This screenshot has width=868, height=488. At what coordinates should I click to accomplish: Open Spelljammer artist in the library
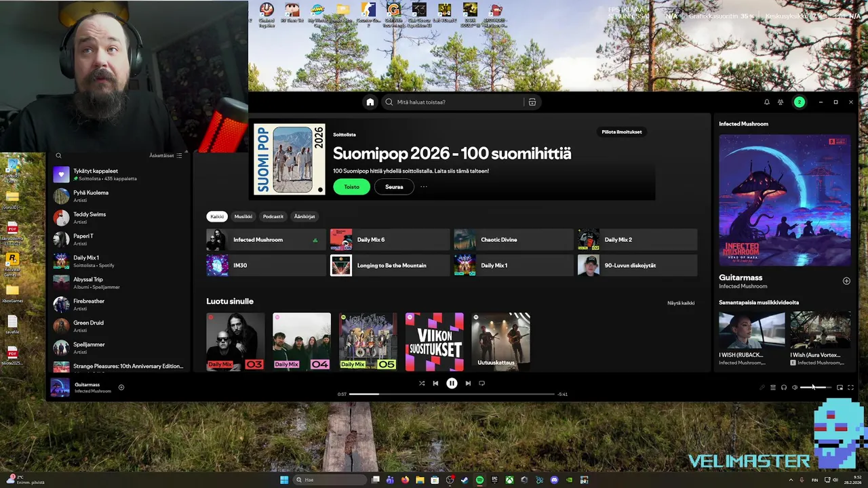tap(119, 348)
